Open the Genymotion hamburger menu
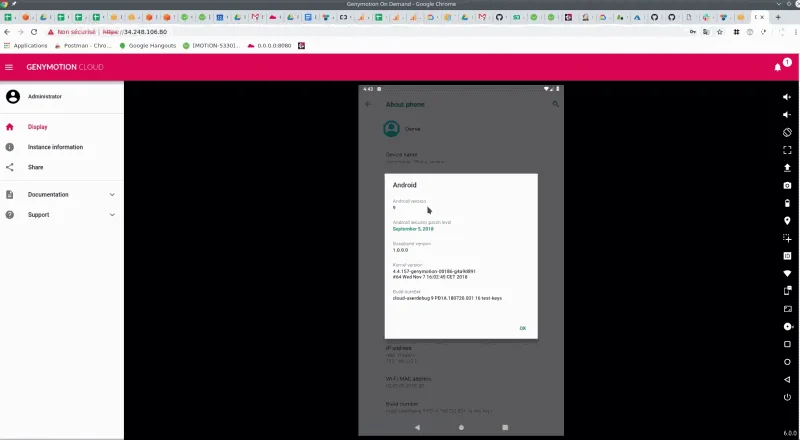Image resolution: width=800 pixels, height=440 pixels. click(x=9, y=67)
